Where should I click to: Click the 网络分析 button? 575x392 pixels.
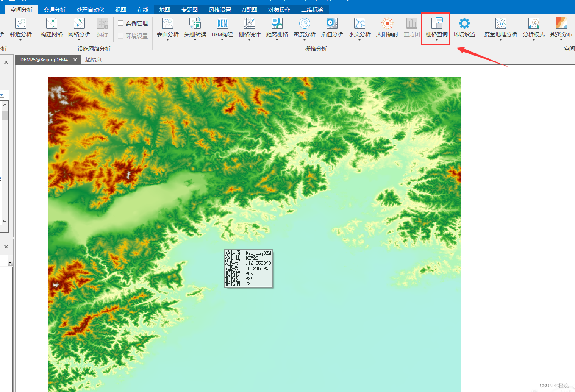click(78, 28)
